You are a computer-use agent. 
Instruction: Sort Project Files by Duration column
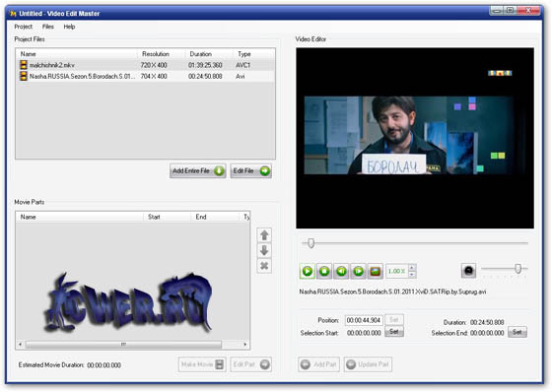tap(209, 54)
